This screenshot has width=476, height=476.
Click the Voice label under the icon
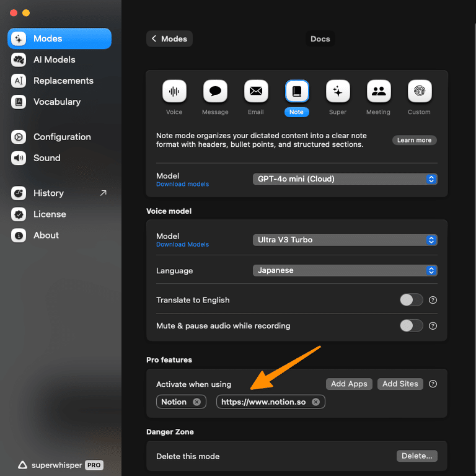174,112
